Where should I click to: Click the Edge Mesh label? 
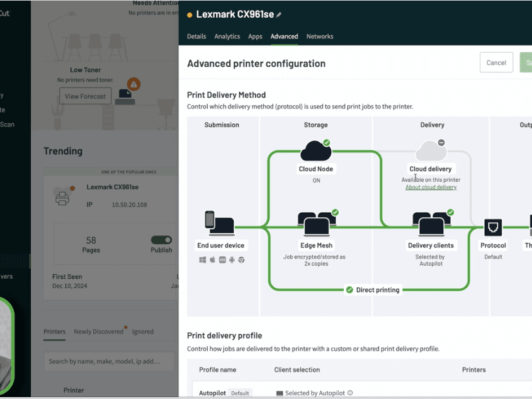click(x=316, y=245)
